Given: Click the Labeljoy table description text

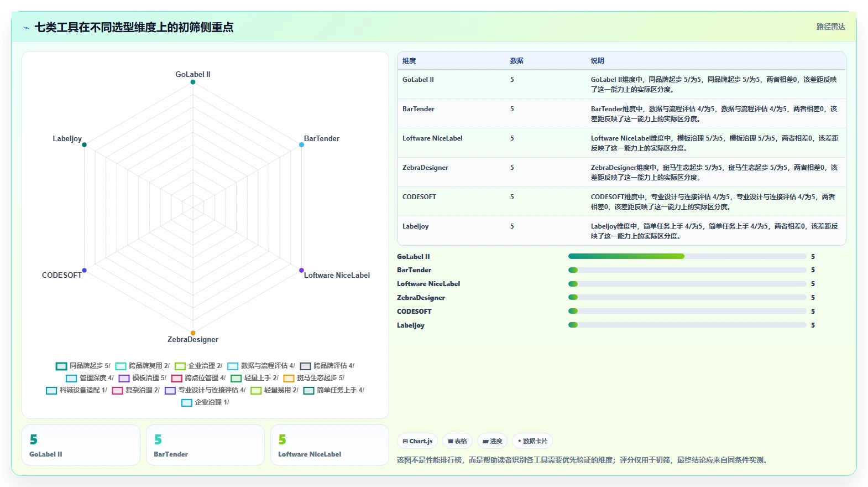Looking at the screenshot, I should pyautogui.click(x=714, y=231).
